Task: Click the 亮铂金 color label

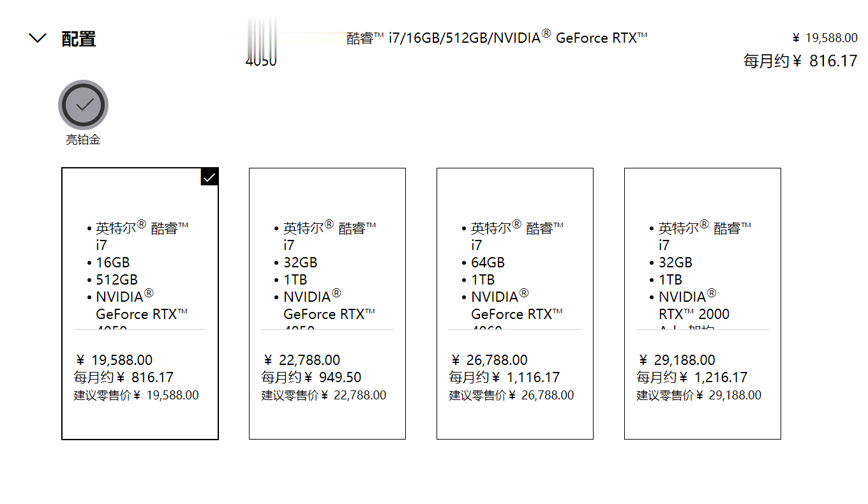Action: [x=83, y=140]
